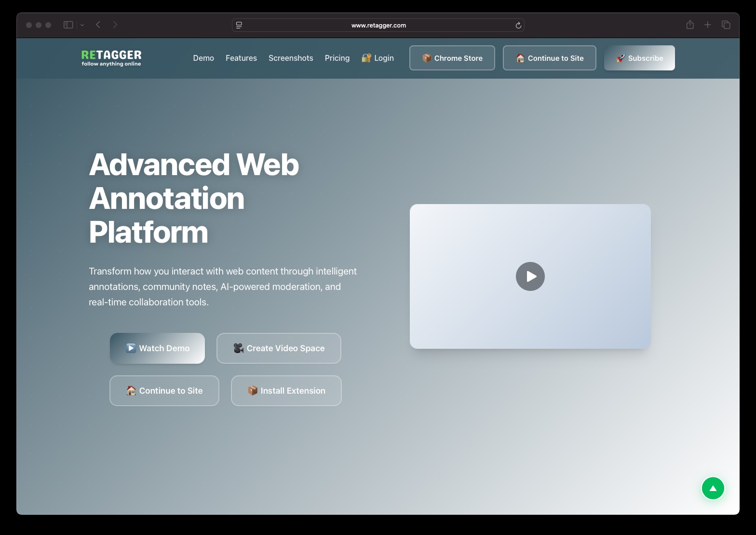The image size is (756, 535).
Task: Click the browser forward arrow
Action: pyautogui.click(x=115, y=25)
